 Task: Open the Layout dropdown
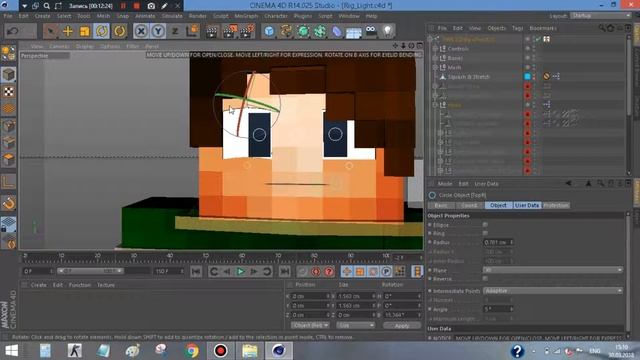pyautogui.click(x=601, y=16)
